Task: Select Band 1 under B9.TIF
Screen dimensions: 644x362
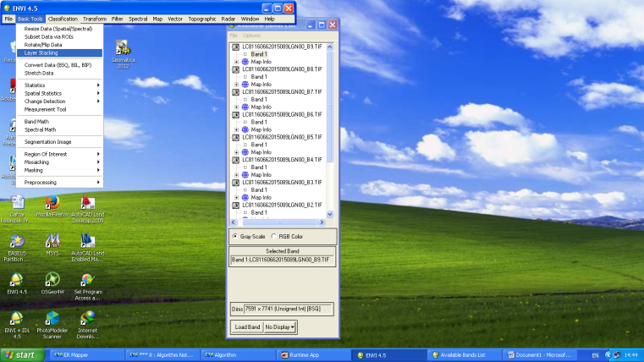Action: pyautogui.click(x=259, y=54)
